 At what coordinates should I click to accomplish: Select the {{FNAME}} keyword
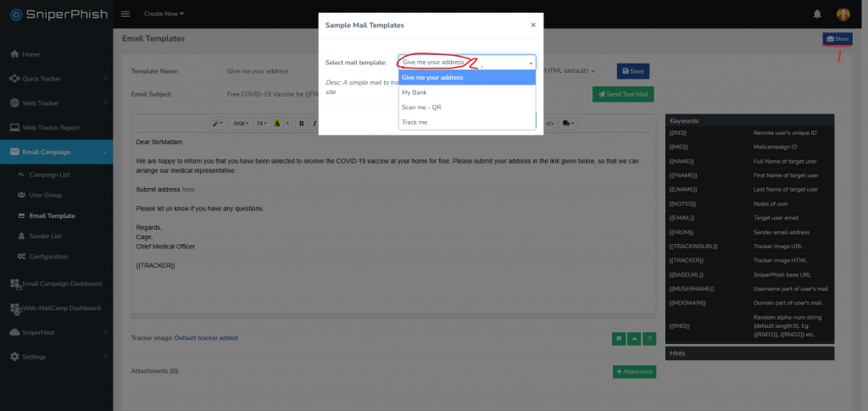click(683, 175)
